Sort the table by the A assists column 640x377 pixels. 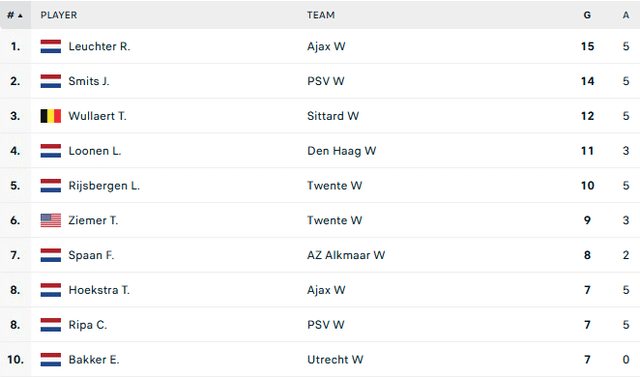click(x=626, y=15)
